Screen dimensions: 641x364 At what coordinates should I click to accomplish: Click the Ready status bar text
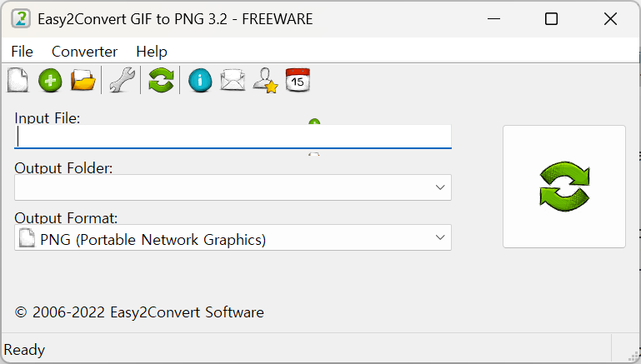25,350
